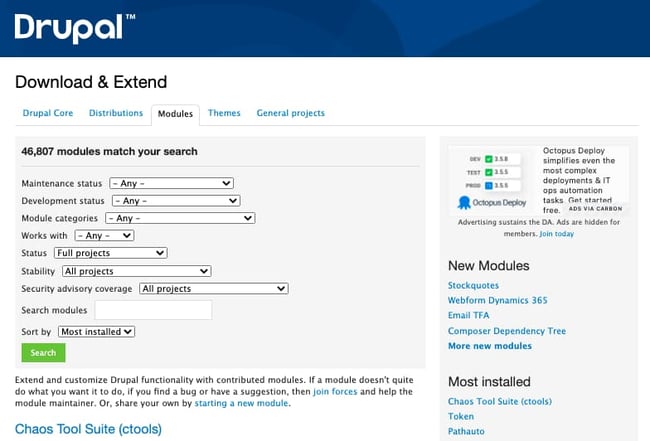The height and width of the screenshot is (441, 650).
Task: Choose a version in Works with dropdown
Action: point(104,235)
